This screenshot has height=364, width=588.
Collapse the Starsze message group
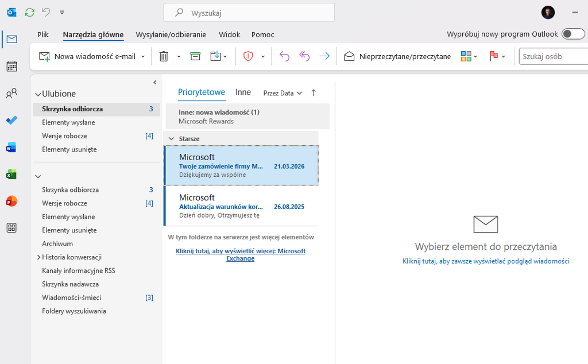tap(171, 139)
